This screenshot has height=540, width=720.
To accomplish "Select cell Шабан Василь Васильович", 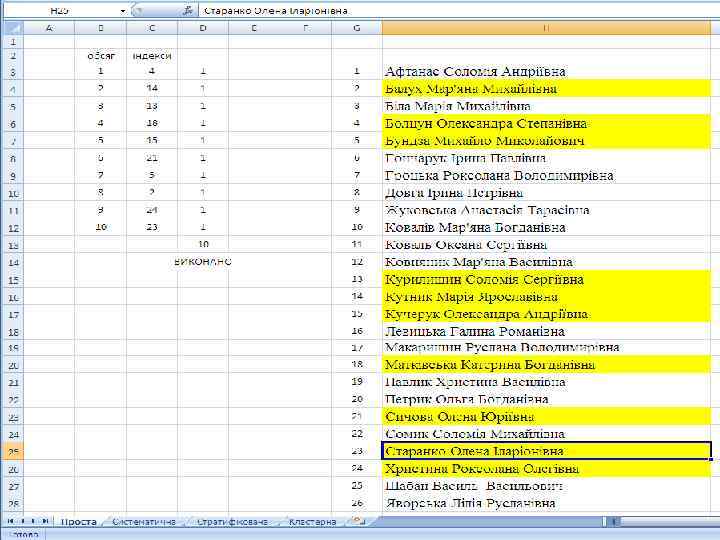I will click(546, 486).
